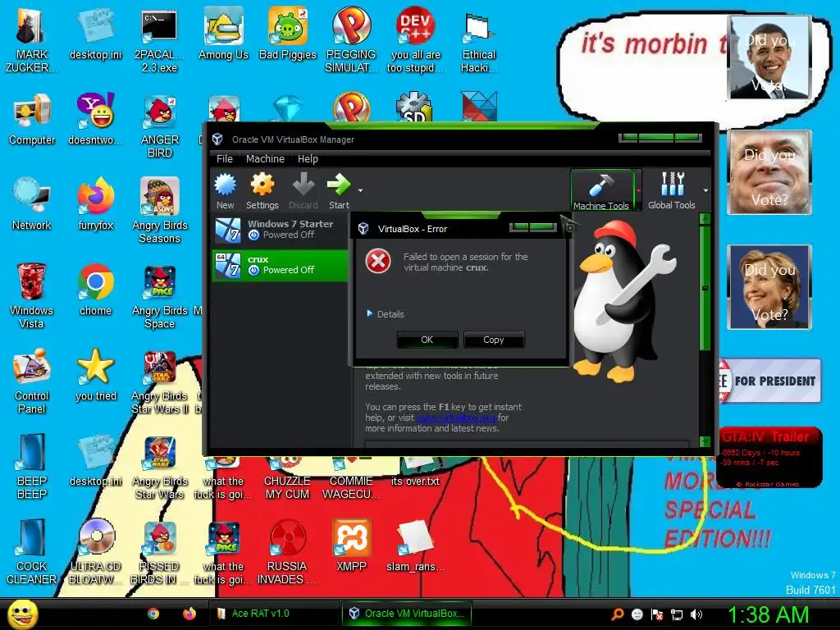Click the Obama 'Did you Vote?' gadget

(x=769, y=57)
